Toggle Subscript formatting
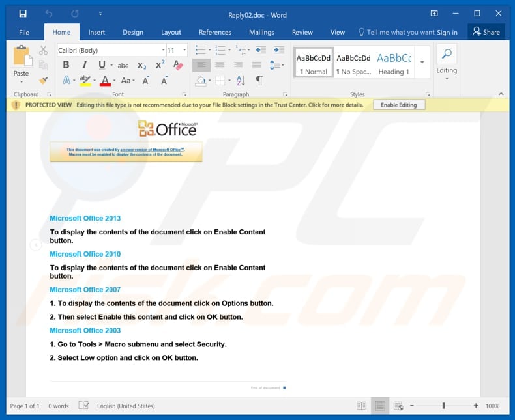This screenshot has width=515, height=420. pyautogui.click(x=141, y=65)
